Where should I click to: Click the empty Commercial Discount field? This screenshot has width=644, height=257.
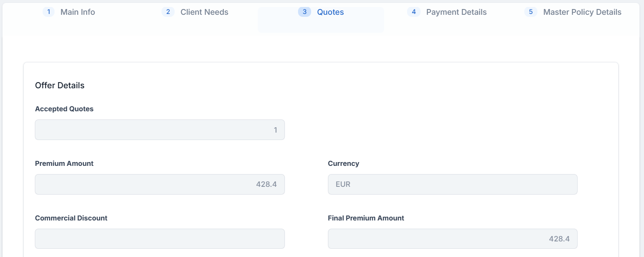coord(160,239)
